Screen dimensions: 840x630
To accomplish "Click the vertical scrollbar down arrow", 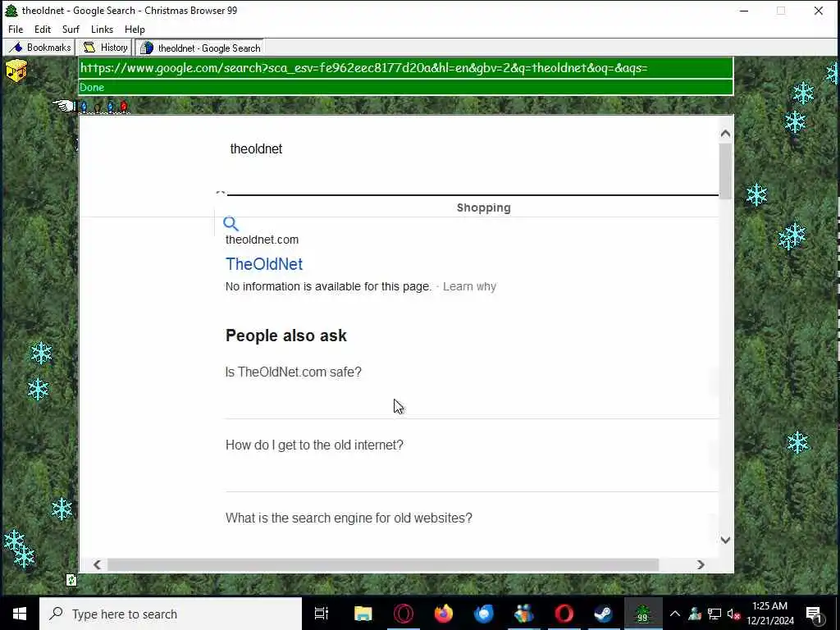I will pyautogui.click(x=725, y=540).
